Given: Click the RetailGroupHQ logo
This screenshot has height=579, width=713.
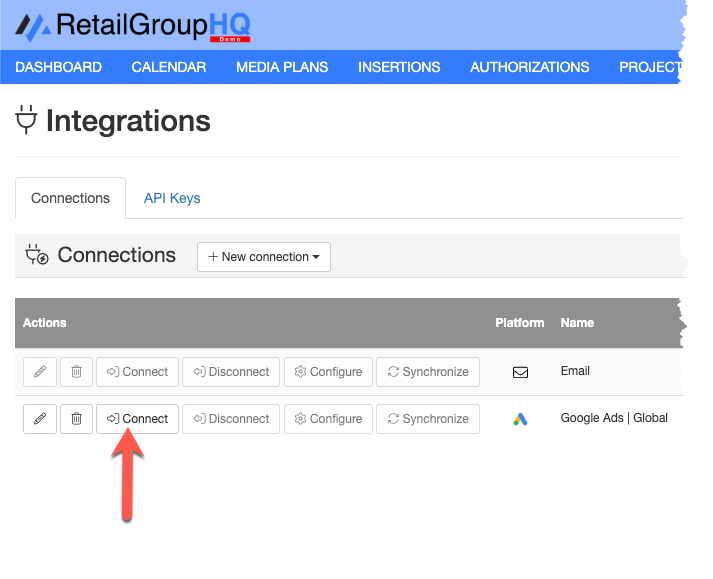Looking at the screenshot, I should [133, 26].
